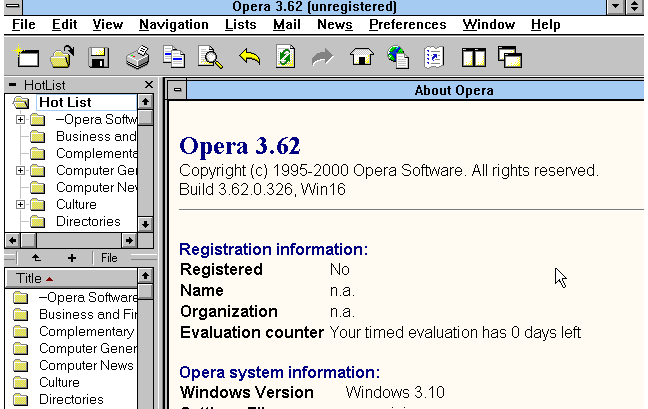The width and height of the screenshot is (648, 409).
Task: Click the horizontal scroll thumb of HotList tree
Action: pyautogui.click(x=29, y=240)
